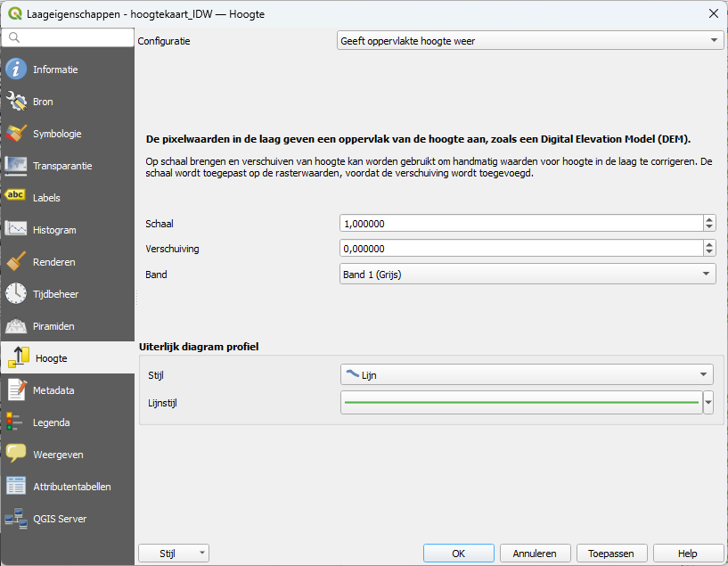Click the Transparantie sidebar icon

pyautogui.click(x=16, y=166)
